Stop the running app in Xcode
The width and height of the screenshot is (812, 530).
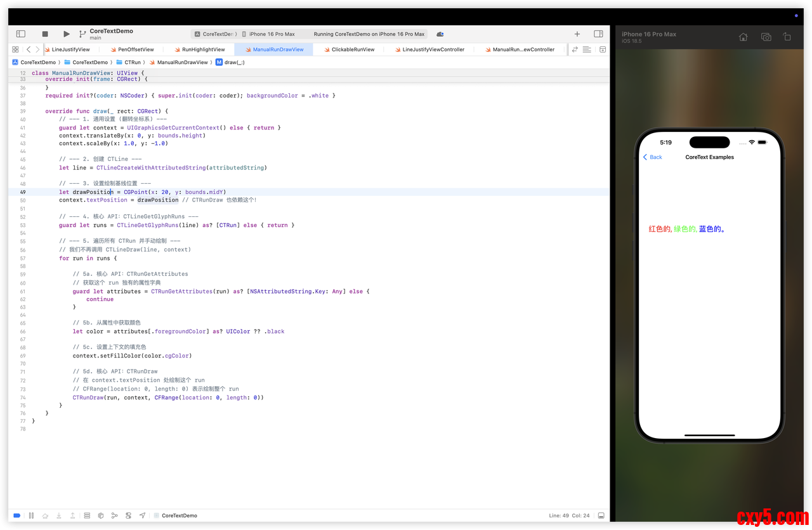click(45, 34)
